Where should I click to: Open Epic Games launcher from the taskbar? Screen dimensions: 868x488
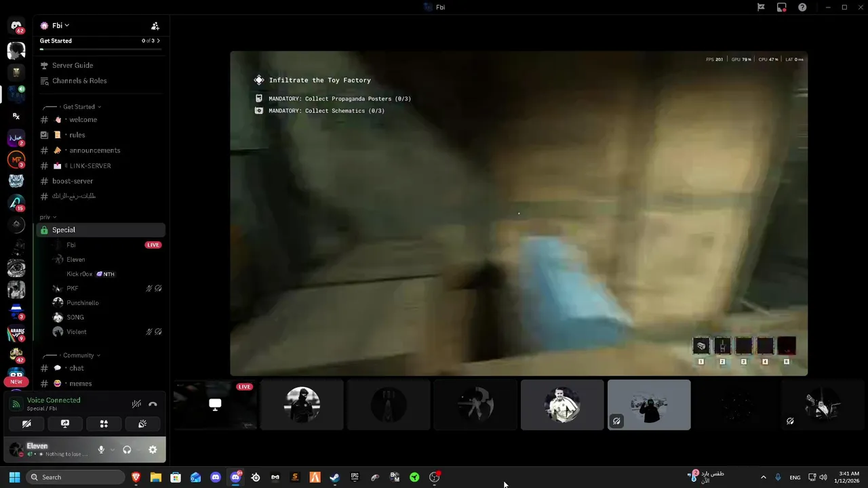coord(355,477)
